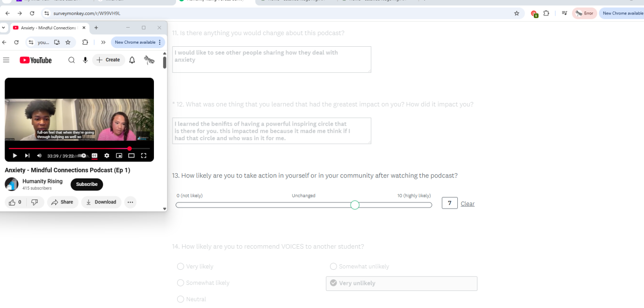Mute the YouTube video volume

(x=39, y=156)
